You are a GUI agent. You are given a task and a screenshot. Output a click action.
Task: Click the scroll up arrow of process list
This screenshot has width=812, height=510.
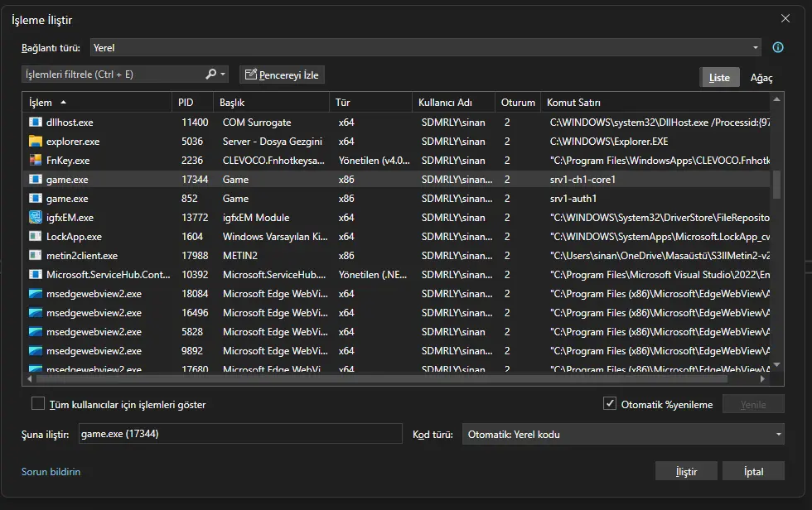[776, 99]
